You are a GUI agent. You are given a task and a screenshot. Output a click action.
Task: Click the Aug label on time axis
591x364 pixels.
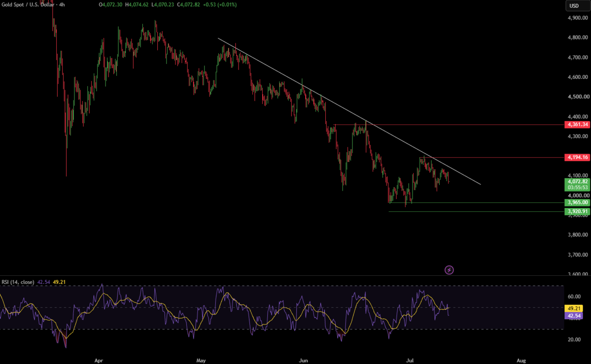tap(521, 361)
